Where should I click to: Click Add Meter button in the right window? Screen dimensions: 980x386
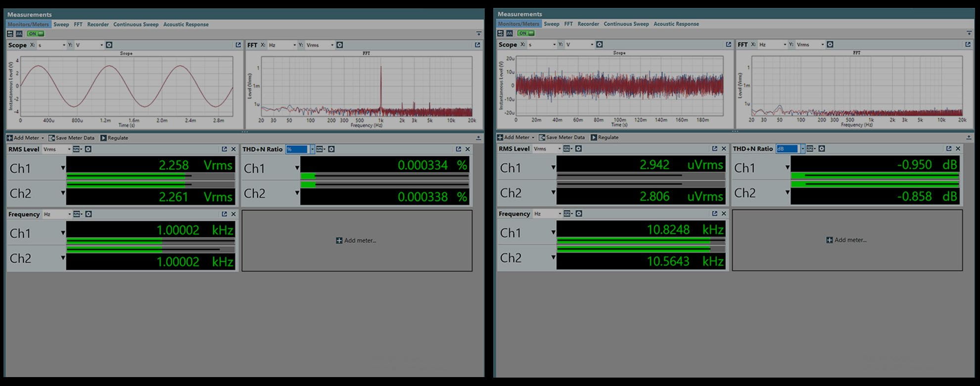pyautogui.click(x=515, y=138)
